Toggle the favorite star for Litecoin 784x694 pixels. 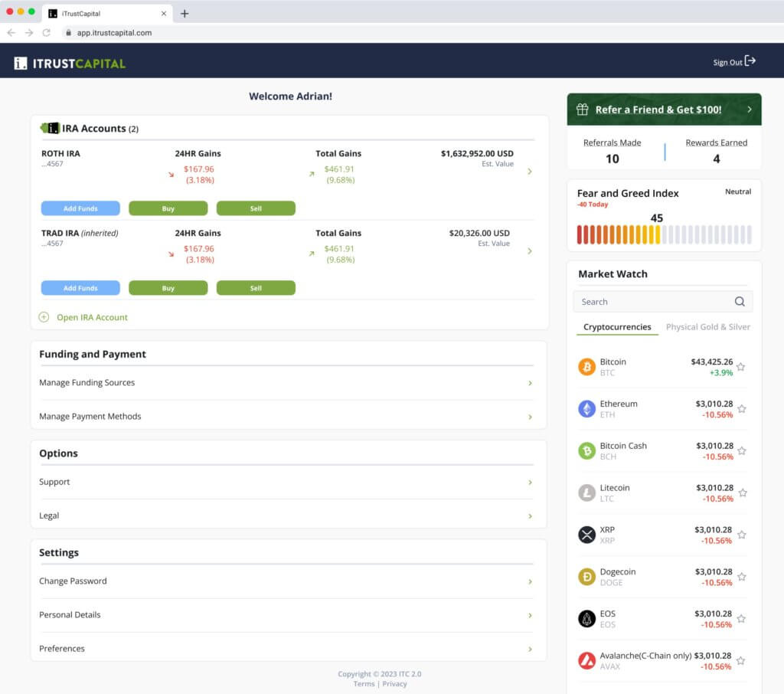[x=740, y=493]
